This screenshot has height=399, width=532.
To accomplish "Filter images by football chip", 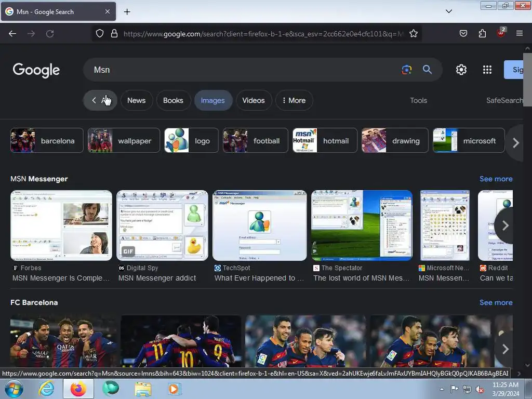I will coord(256,140).
